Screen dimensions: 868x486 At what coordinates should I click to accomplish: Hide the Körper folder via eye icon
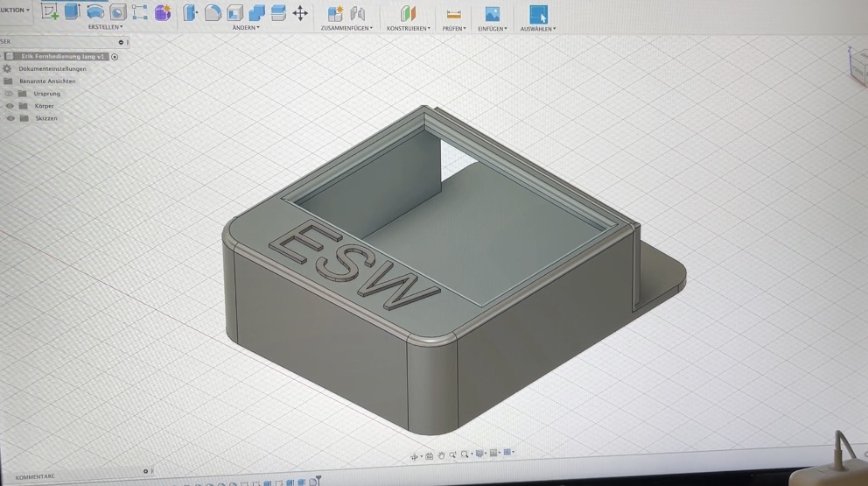[10, 106]
